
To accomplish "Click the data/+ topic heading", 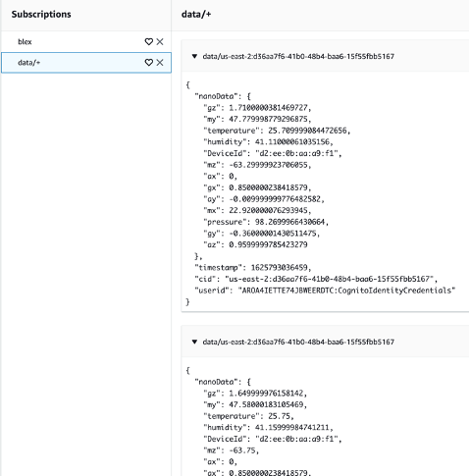I will (196, 14).
